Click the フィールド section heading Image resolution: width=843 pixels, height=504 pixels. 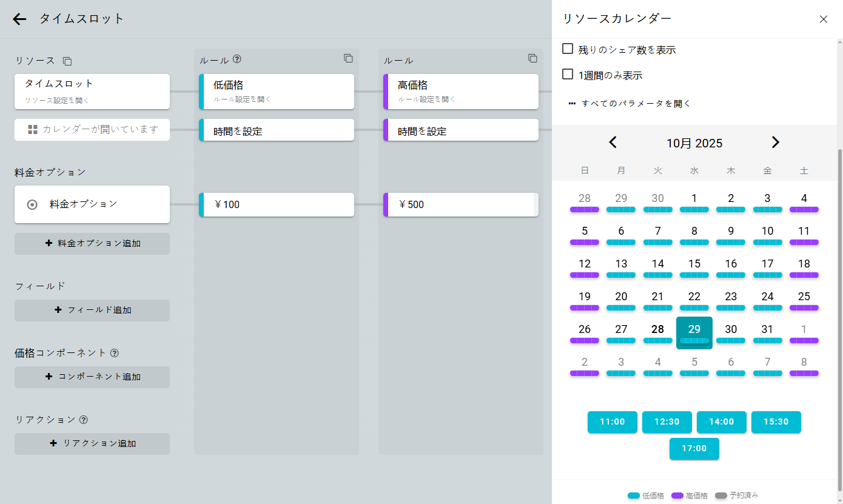tap(40, 286)
